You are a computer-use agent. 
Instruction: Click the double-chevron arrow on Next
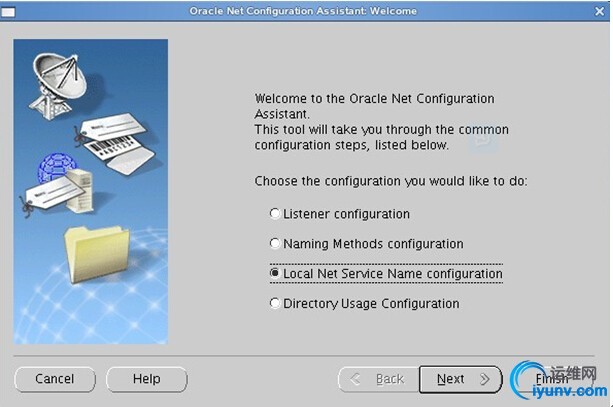pyautogui.click(x=485, y=380)
